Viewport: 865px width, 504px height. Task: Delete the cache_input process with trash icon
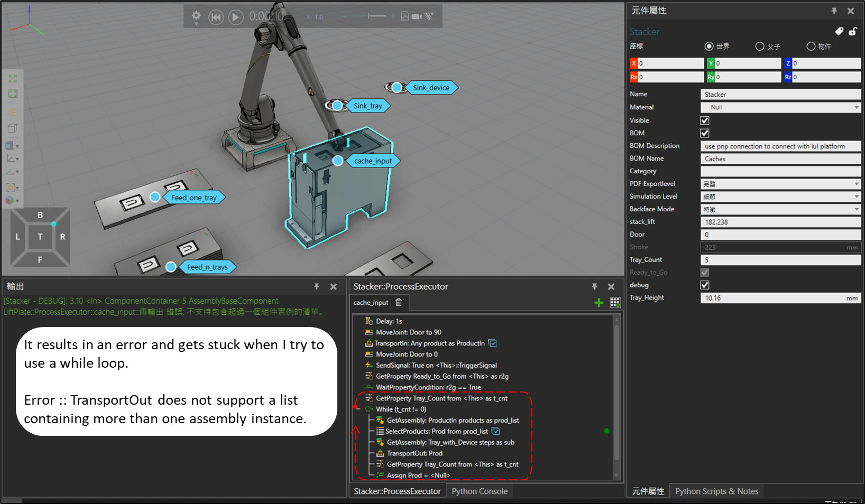399,302
